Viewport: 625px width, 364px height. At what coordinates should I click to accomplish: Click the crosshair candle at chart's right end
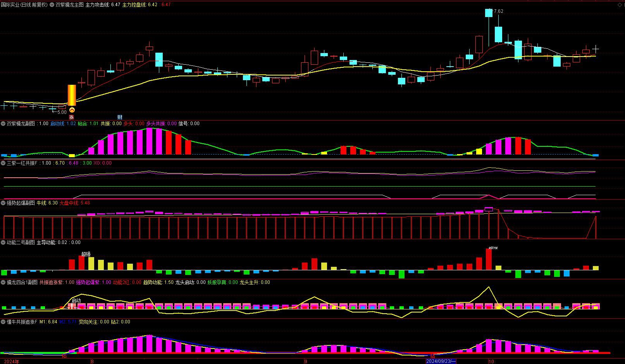click(x=596, y=49)
